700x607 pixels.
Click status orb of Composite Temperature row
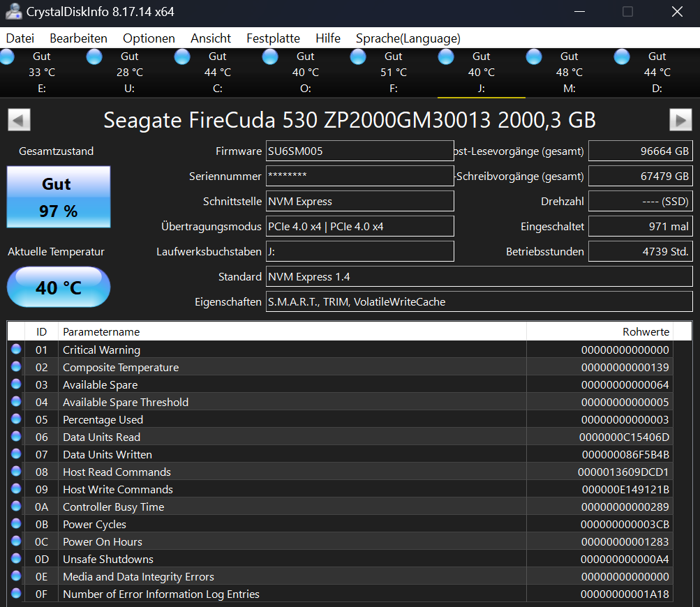(x=16, y=366)
